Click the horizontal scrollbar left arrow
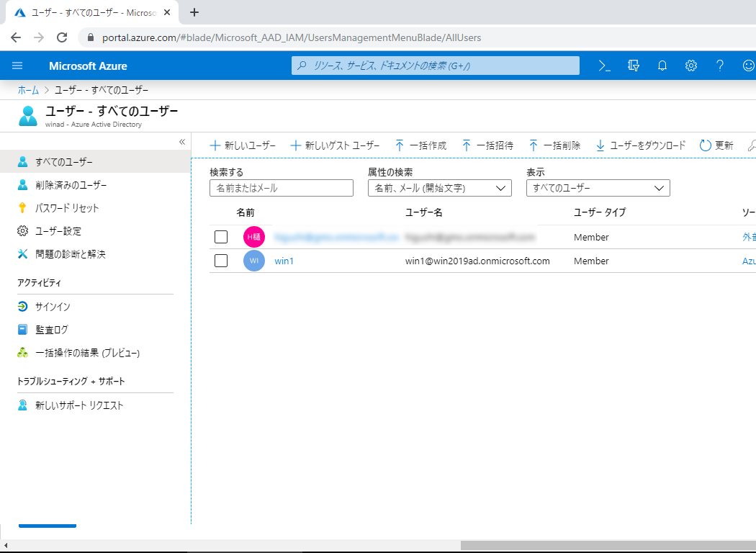756x553 pixels. [x=5, y=545]
